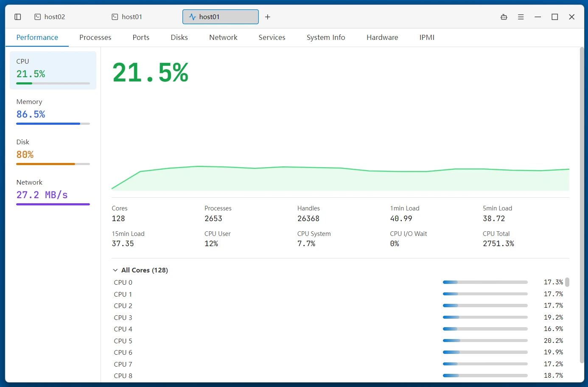Screen dimensions: 588x387
Task: Click the CPU 5 usage bar
Action: click(x=485, y=341)
